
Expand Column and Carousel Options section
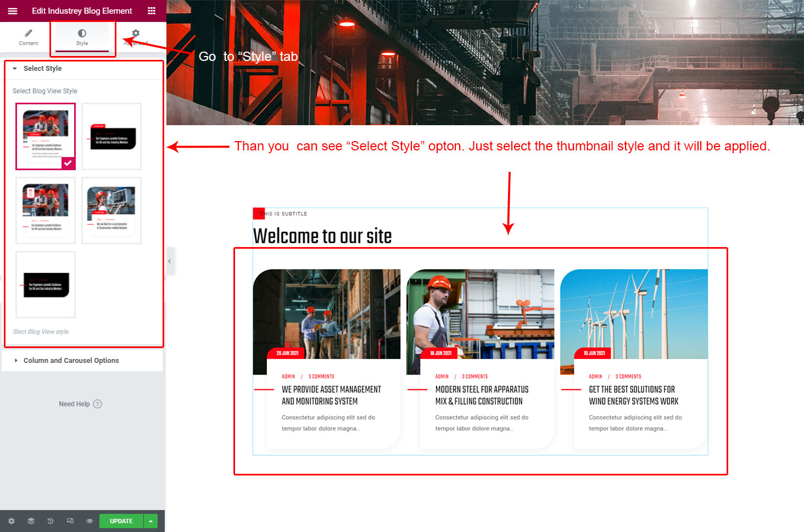coord(71,361)
